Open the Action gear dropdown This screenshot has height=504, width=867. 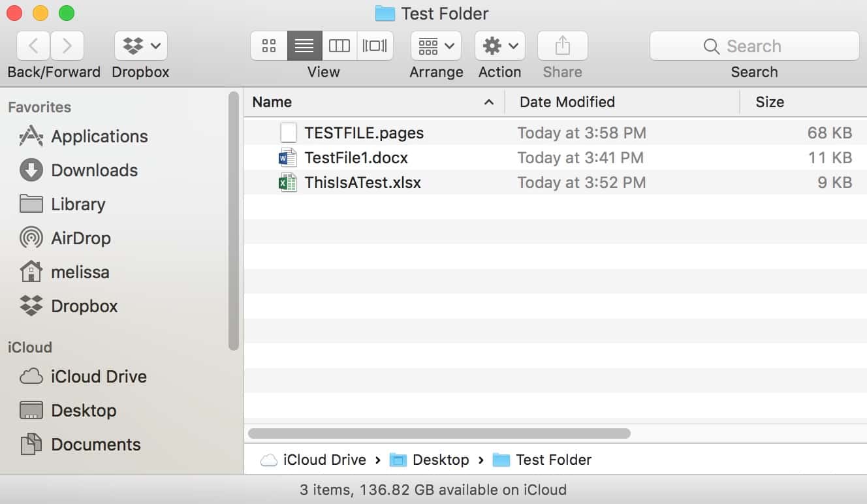click(x=499, y=45)
